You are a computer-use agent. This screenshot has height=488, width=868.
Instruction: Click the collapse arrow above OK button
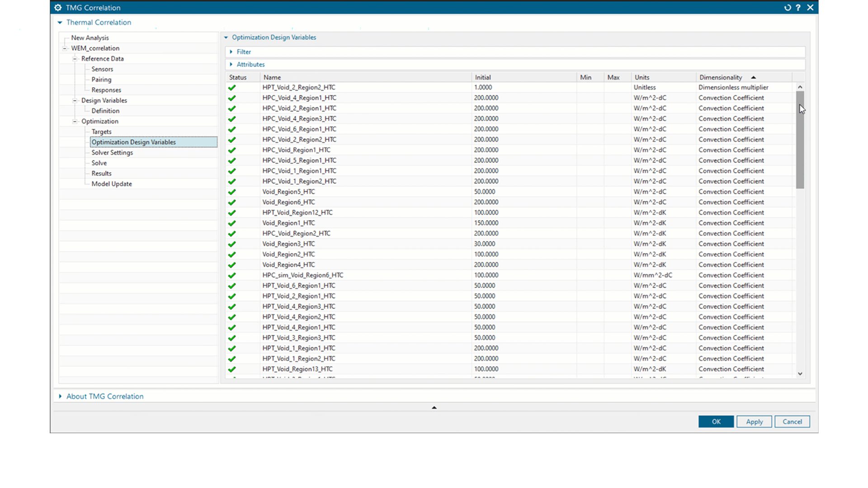[434, 408]
